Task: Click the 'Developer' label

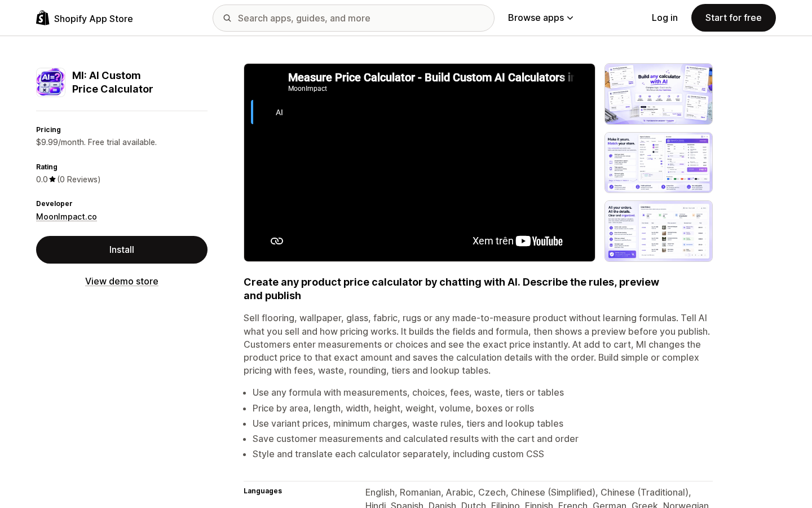Action: [x=54, y=204]
